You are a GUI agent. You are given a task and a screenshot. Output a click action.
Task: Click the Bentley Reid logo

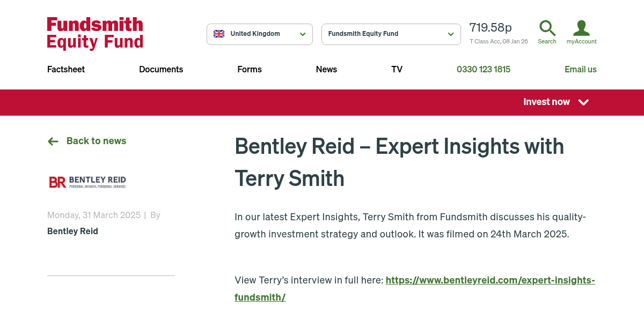87,182
